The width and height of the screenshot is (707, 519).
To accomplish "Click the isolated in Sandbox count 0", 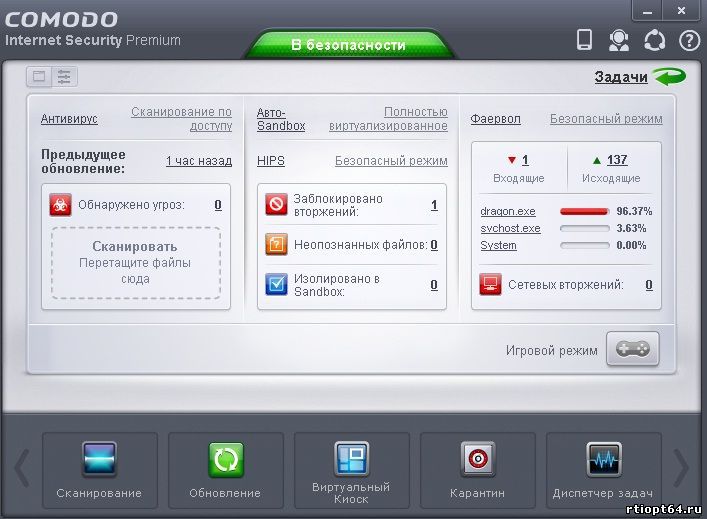I will (x=434, y=285).
